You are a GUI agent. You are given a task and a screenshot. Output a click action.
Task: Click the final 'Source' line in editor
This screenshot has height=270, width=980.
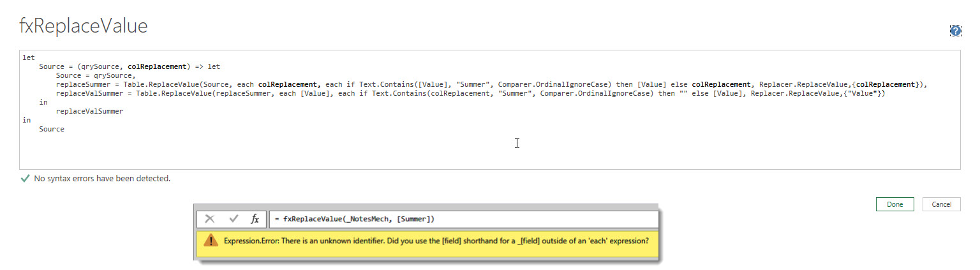tap(52, 129)
